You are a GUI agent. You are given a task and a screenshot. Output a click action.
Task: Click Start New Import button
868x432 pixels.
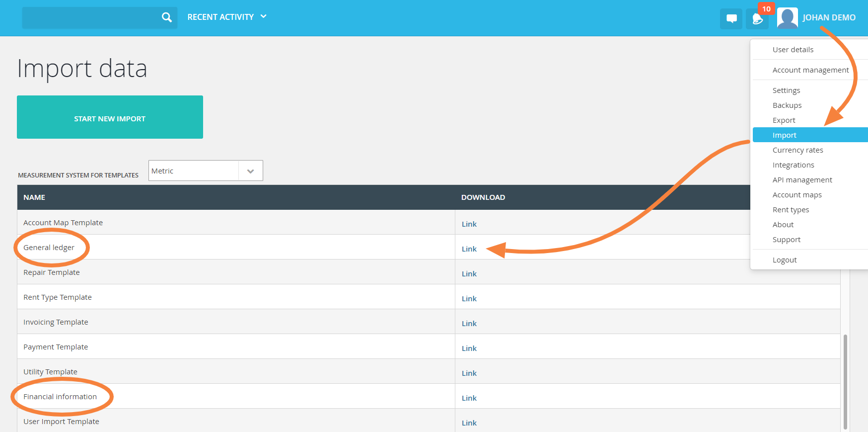(x=110, y=117)
